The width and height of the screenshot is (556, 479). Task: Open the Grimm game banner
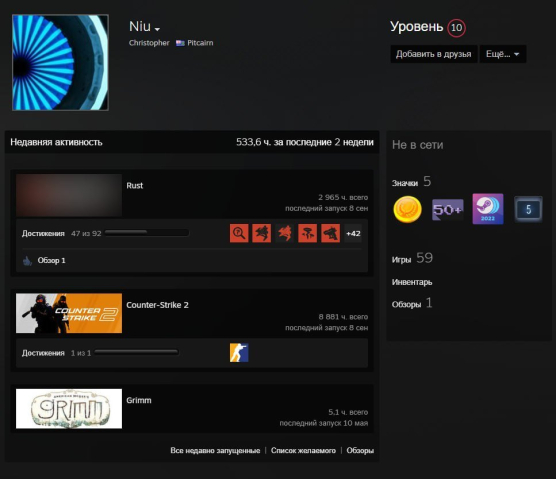[69, 408]
